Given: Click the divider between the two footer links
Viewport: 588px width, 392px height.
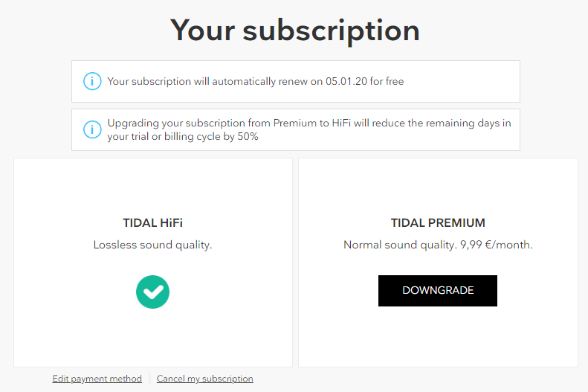Looking at the screenshot, I should 149,379.
